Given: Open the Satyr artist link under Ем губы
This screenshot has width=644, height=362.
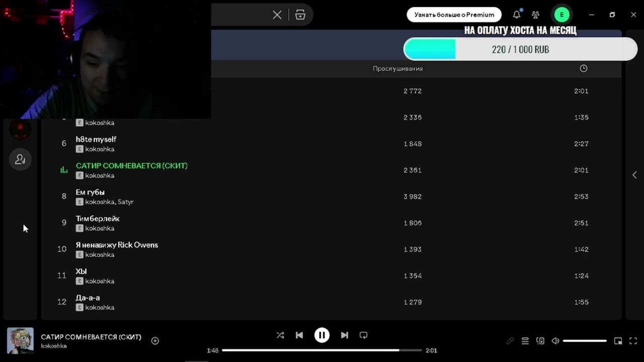Looking at the screenshot, I should click(126, 202).
